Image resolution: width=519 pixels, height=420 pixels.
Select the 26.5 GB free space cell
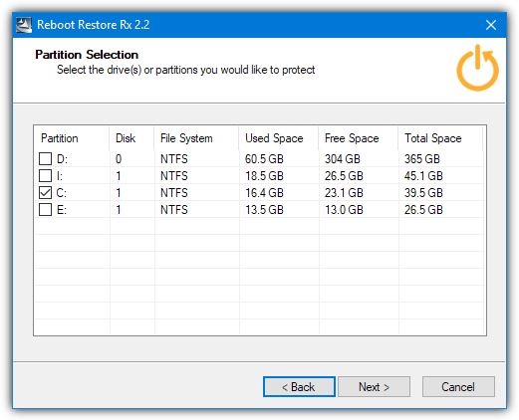[344, 176]
